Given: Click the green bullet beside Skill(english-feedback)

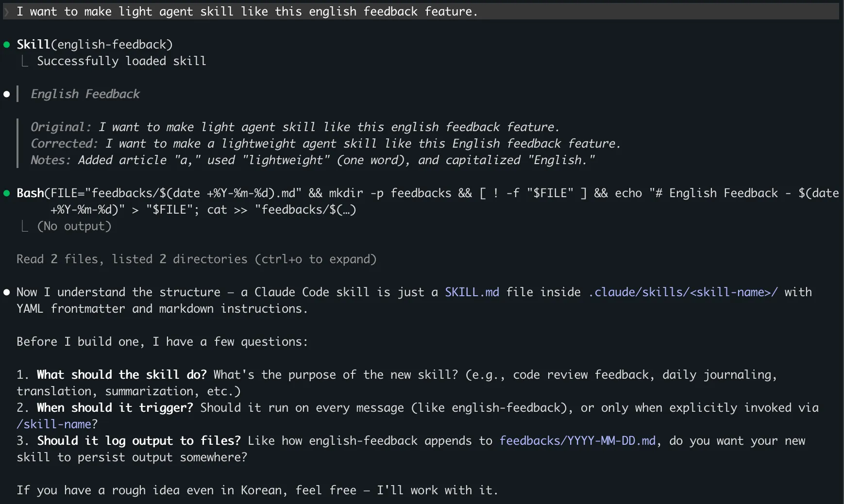Looking at the screenshot, I should tap(7, 45).
